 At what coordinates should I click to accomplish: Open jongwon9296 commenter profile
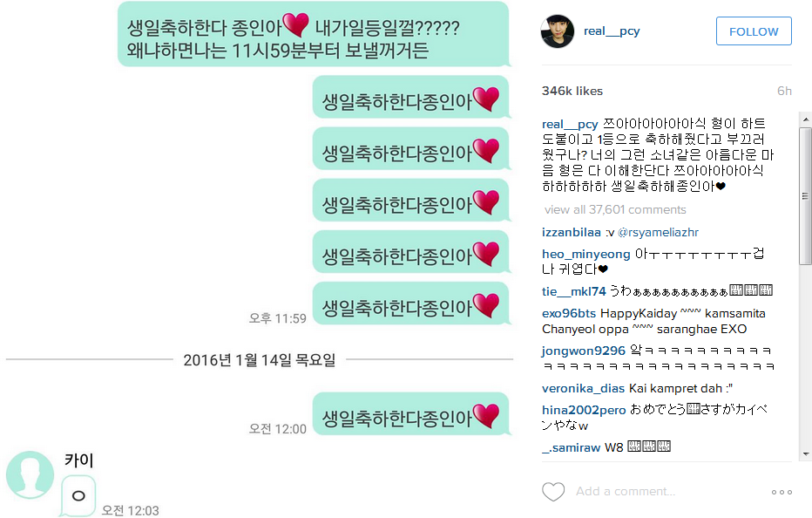584,351
